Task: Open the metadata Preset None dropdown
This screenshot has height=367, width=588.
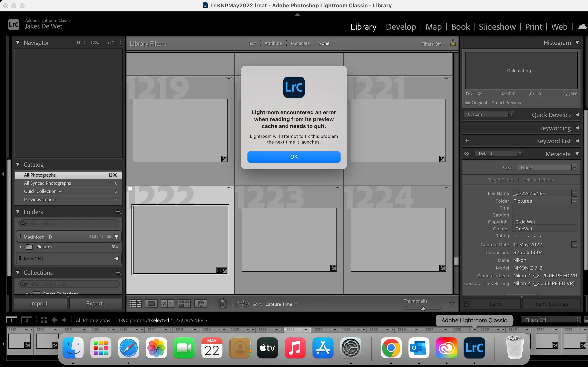Action: 547,167
